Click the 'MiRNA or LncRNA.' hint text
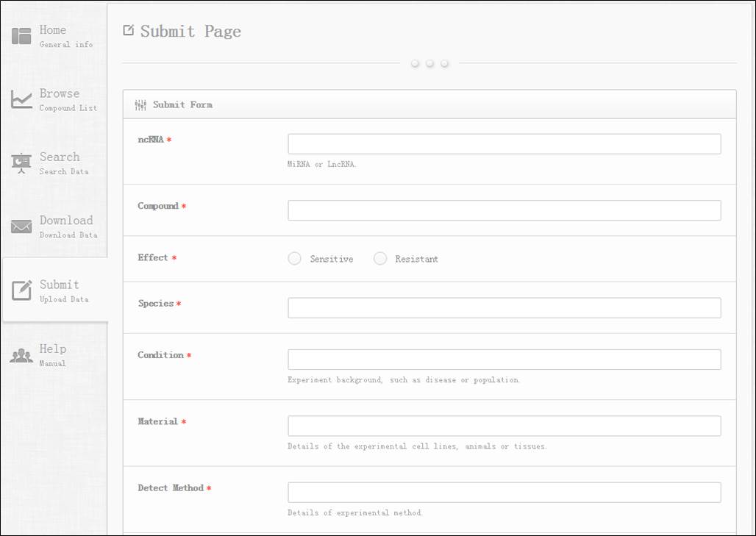756x536 pixels. click(321, 165)
